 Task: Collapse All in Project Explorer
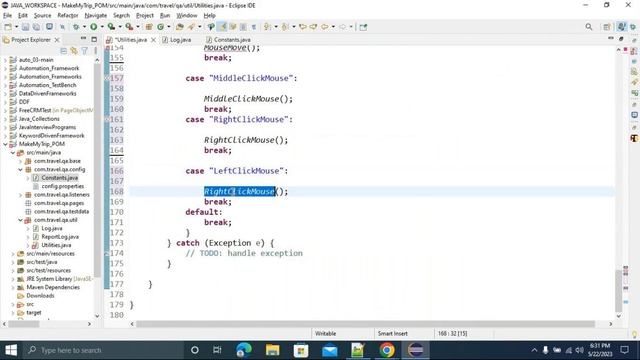64,51
